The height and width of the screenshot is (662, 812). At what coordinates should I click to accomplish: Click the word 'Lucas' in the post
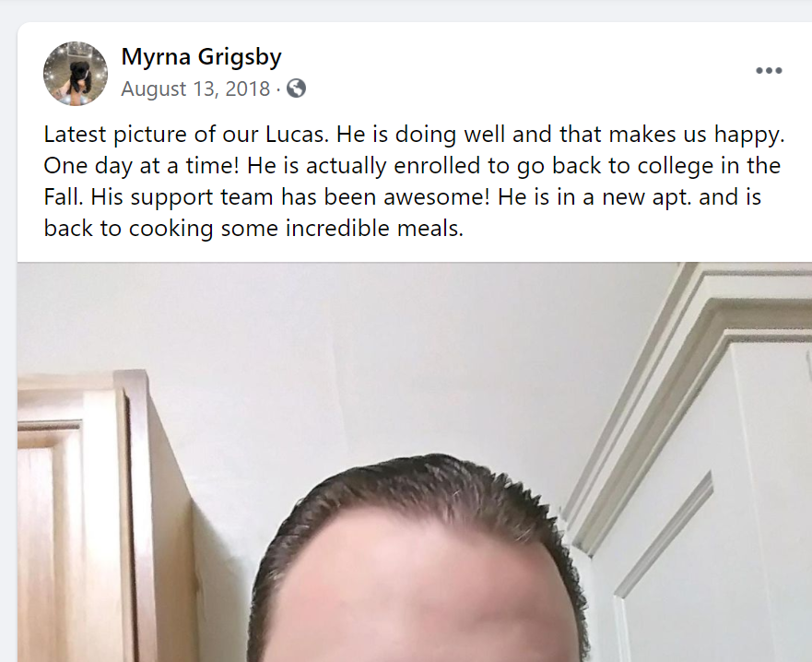(x=297, y=135)
